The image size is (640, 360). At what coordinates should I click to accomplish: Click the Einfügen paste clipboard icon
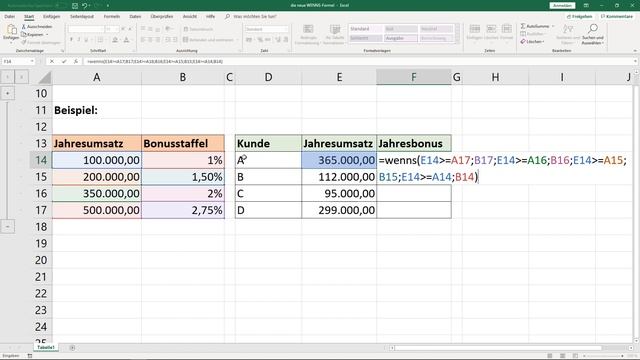coord(11,29)
